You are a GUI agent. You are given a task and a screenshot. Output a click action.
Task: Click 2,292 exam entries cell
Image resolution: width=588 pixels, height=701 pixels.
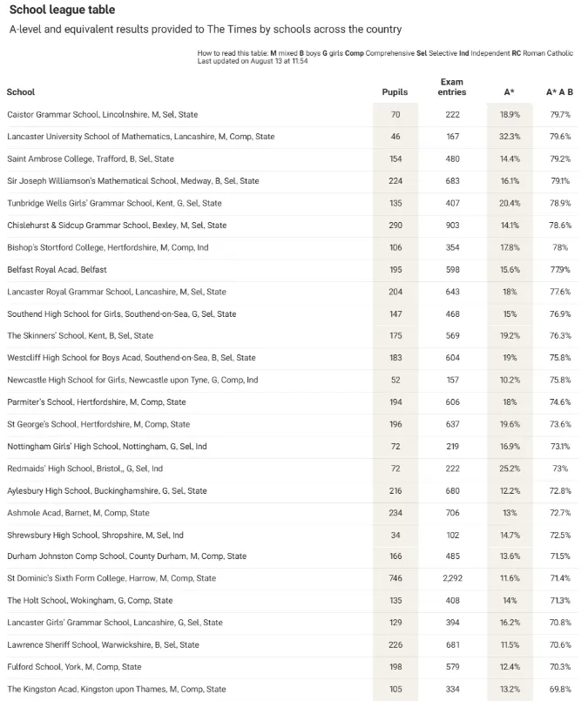pyautogui.click(x=452, y=578)
